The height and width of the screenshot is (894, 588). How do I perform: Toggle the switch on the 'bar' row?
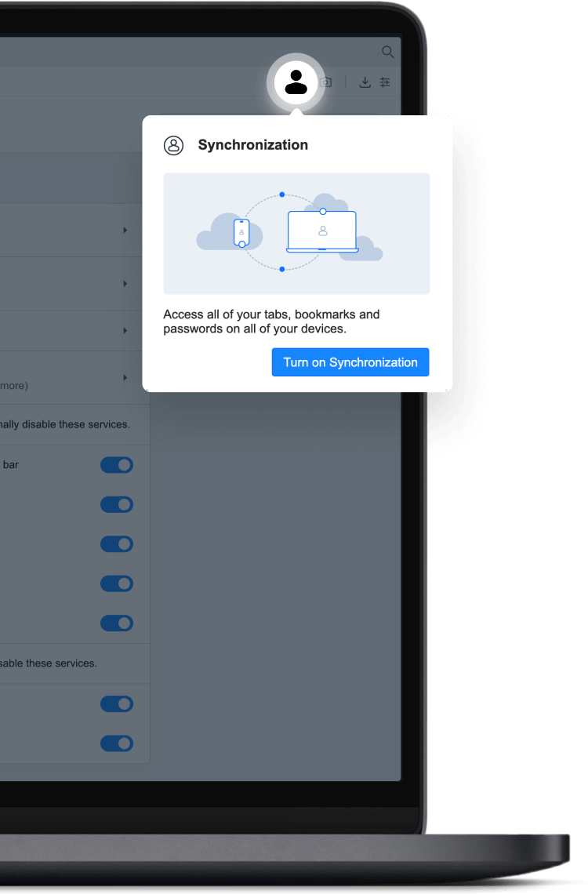tap(117, 465)
